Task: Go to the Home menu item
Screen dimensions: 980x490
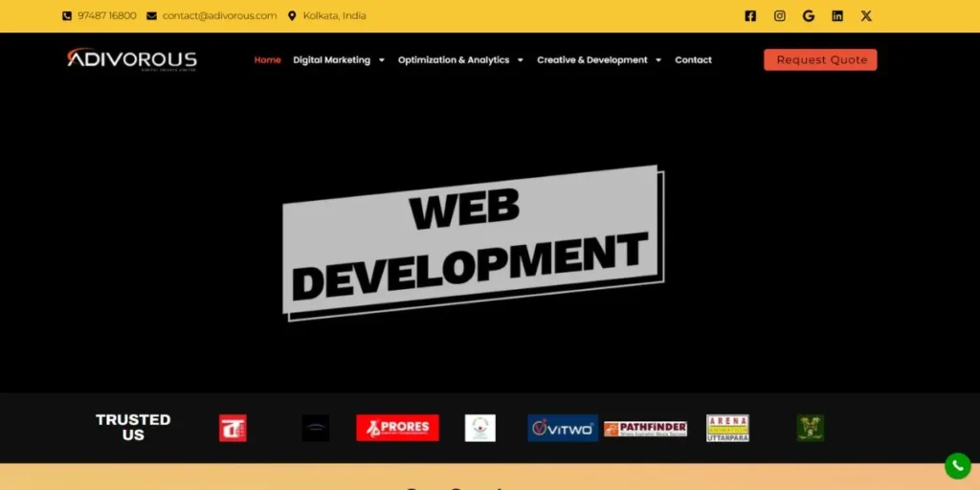Action: tap(268, 60)
